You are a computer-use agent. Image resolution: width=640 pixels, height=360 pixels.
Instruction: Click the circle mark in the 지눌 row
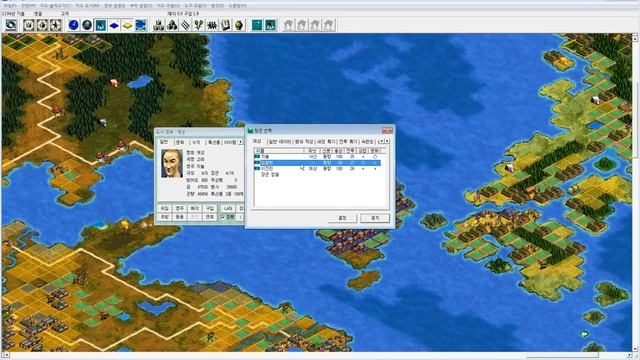click(x=375, y=157)
